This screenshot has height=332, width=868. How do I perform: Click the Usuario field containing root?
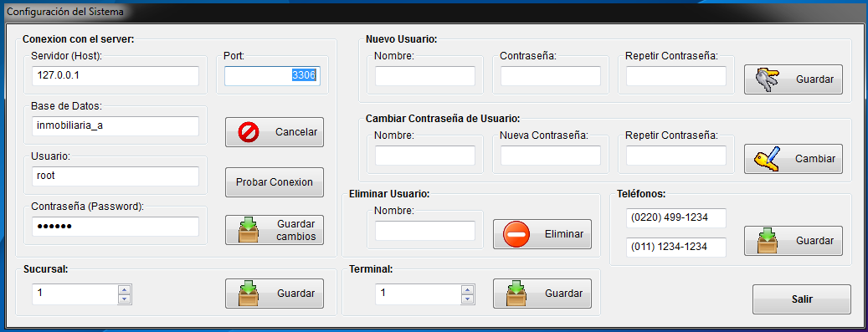coord(116,176)
